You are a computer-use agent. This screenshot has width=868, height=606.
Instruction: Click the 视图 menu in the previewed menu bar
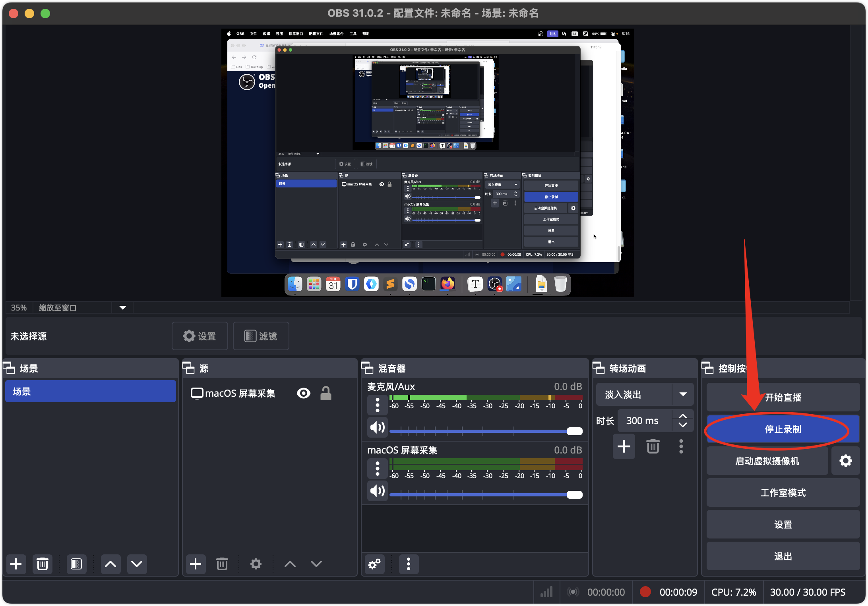point(279,34)
